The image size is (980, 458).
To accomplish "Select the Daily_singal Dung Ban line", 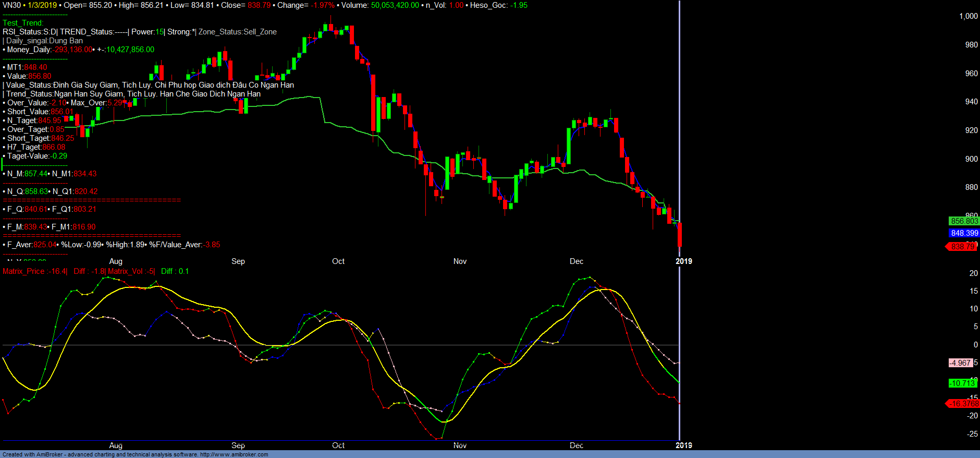I will coord(44,41).
